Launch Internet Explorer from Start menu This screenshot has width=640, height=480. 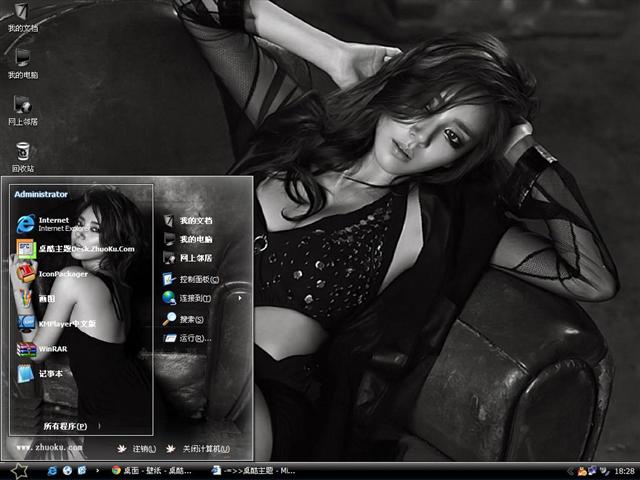55,223
